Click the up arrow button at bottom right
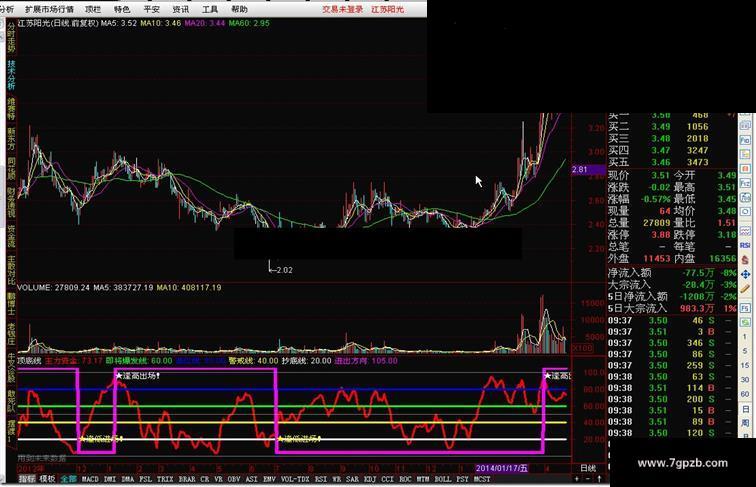The width and height of the screenshot is (756, 487). point(599,479)
